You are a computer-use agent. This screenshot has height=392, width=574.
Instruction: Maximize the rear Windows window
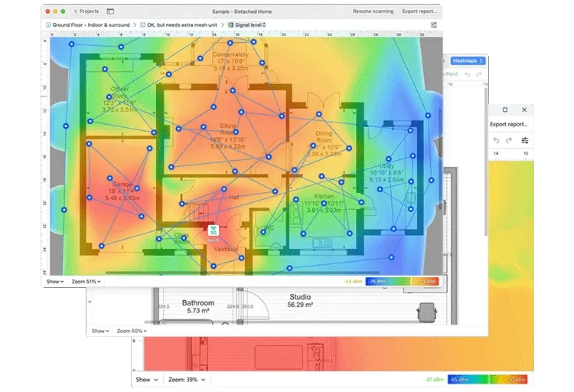[x=505, y=109]
